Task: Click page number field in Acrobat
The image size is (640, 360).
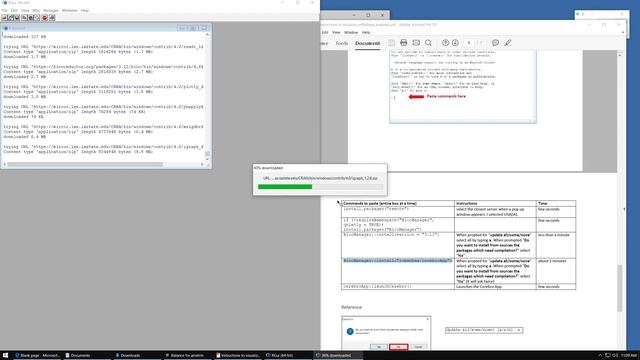Action: point(469,42)
